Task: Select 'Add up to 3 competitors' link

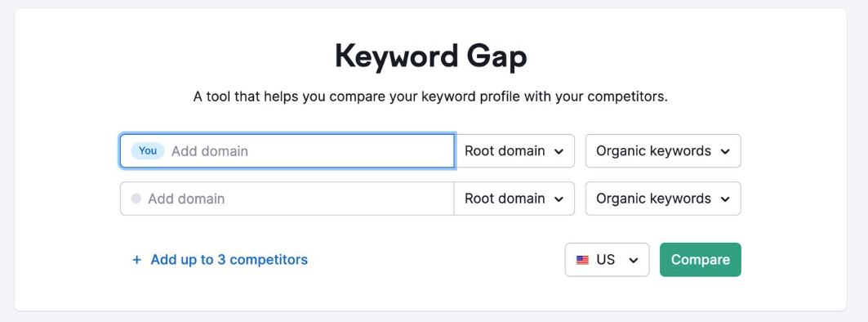Action: pyautogui.click(x=229, y=259)
